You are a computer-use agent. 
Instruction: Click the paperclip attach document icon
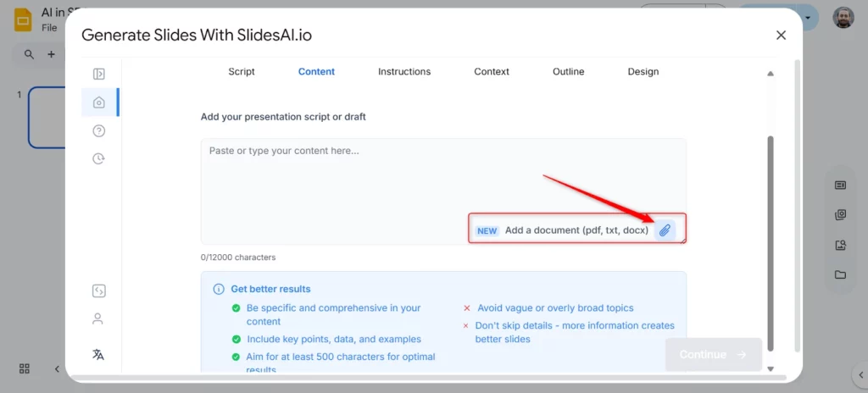[665, 230]
